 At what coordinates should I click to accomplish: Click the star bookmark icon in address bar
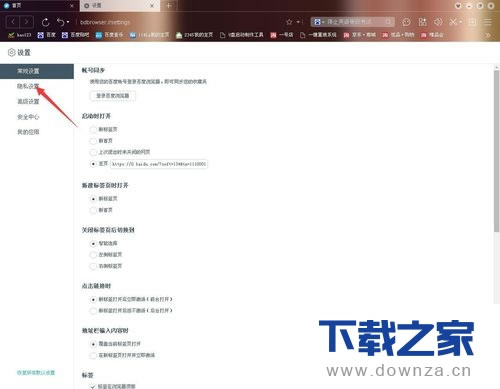tap(289, 22)
